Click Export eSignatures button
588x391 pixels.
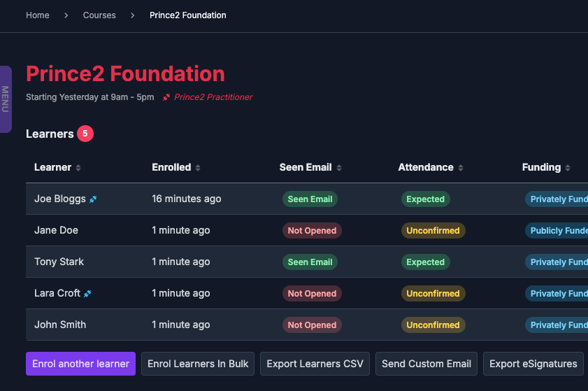(533, 364)
